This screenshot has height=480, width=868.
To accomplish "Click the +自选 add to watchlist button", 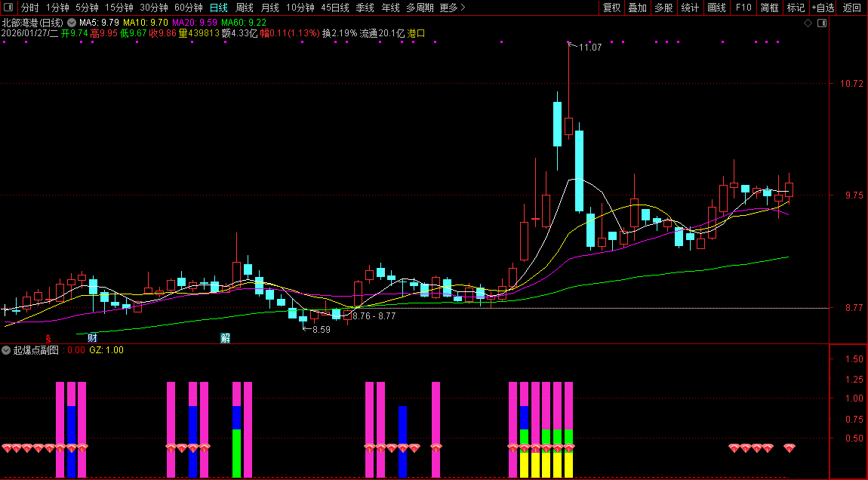I will coord(823,8).
